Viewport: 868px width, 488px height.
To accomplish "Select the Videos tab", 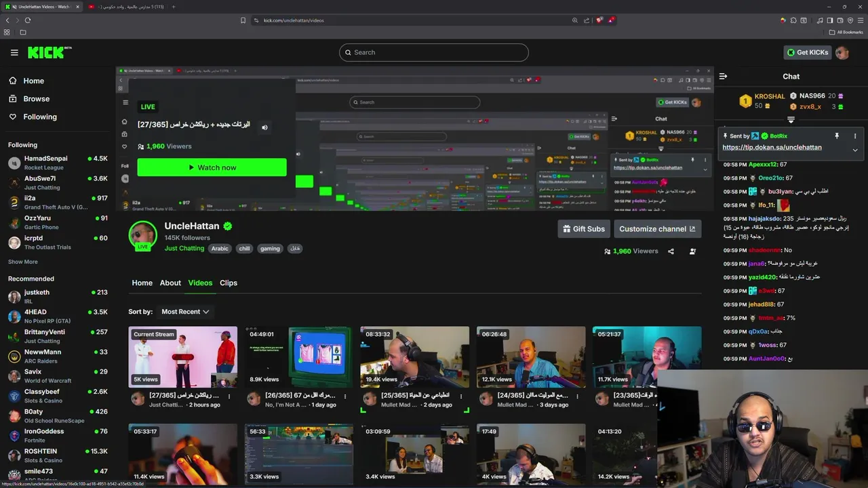I will click(200, 283).
